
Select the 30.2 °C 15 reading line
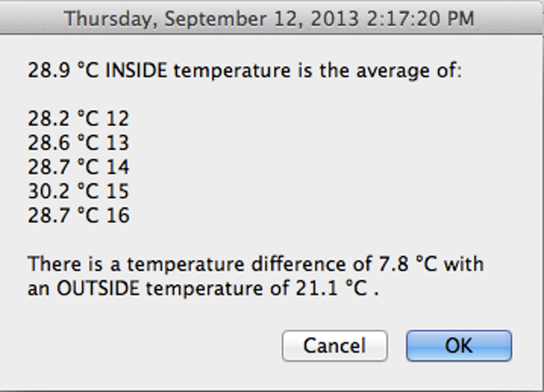(78, 191)
